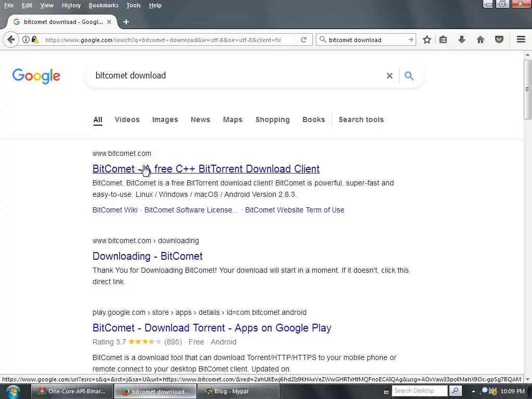The height and width of the screenshot is (399, 532).
Task: Open History menu
Action: (x=71, y=5)
